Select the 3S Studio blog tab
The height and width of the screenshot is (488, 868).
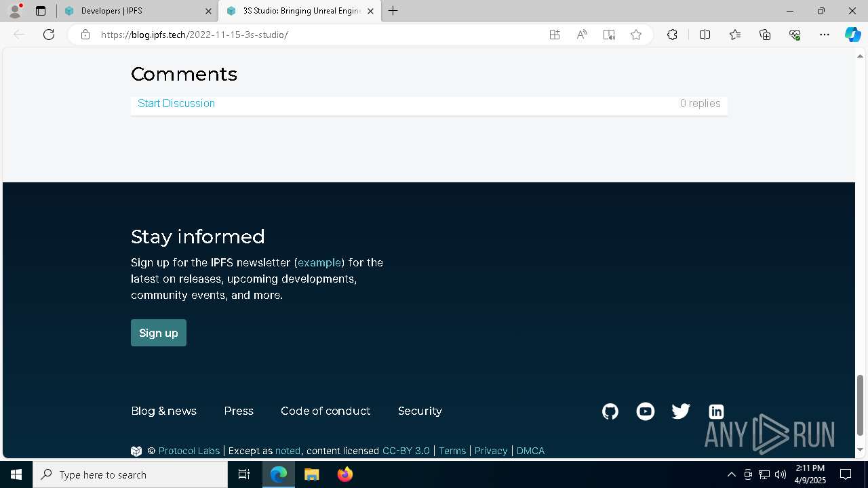[298, 11]
